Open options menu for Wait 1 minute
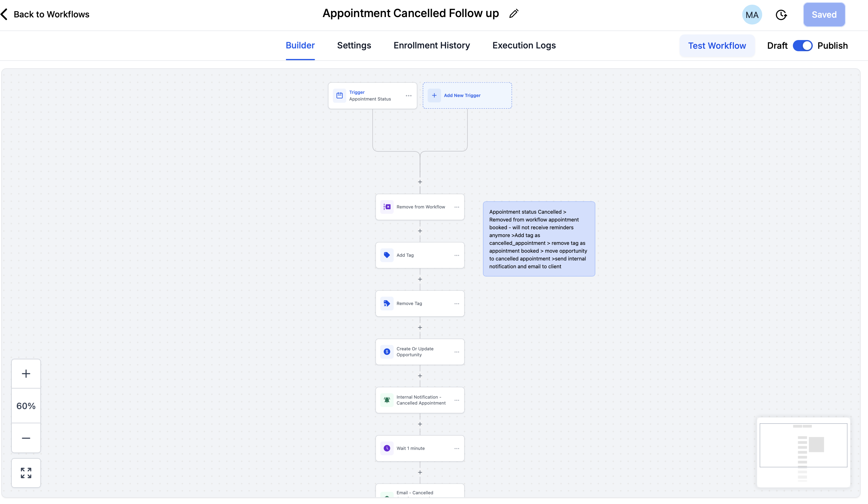The width and height of the screenshot is (868, 504). click(x=457, y=448)
